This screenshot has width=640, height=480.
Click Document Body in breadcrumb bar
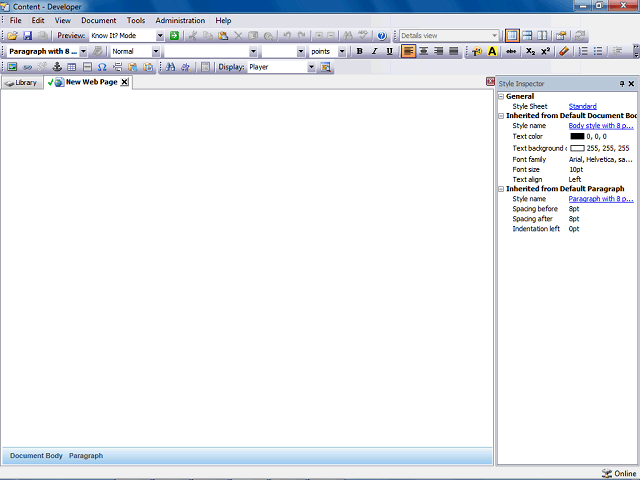pyautogui.click(x=36, y=456)
